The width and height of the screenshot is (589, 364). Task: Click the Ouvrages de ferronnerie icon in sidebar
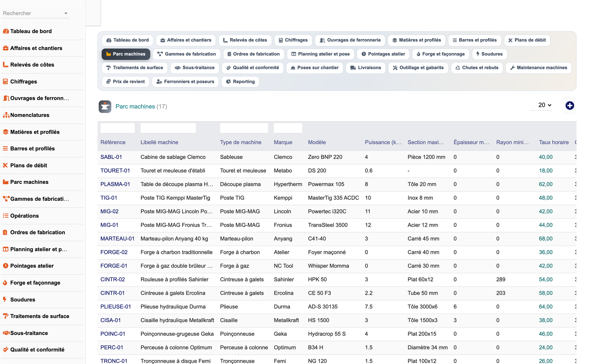(x=6, y=98)
